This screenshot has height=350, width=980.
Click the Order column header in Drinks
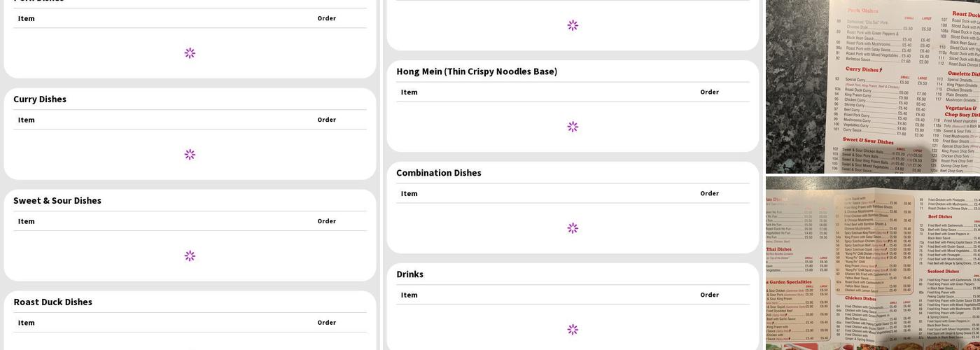click(x=709, y=295)
